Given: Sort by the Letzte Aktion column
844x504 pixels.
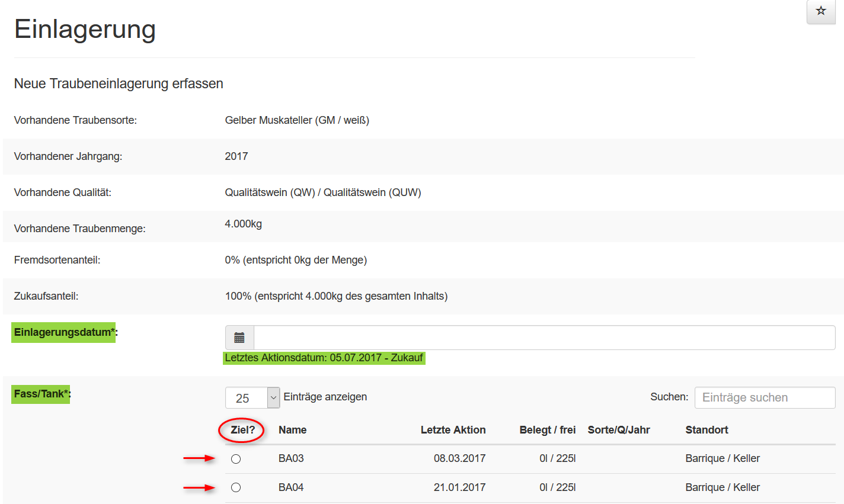Looking at the screenshot, I should (x=453, y=430).
